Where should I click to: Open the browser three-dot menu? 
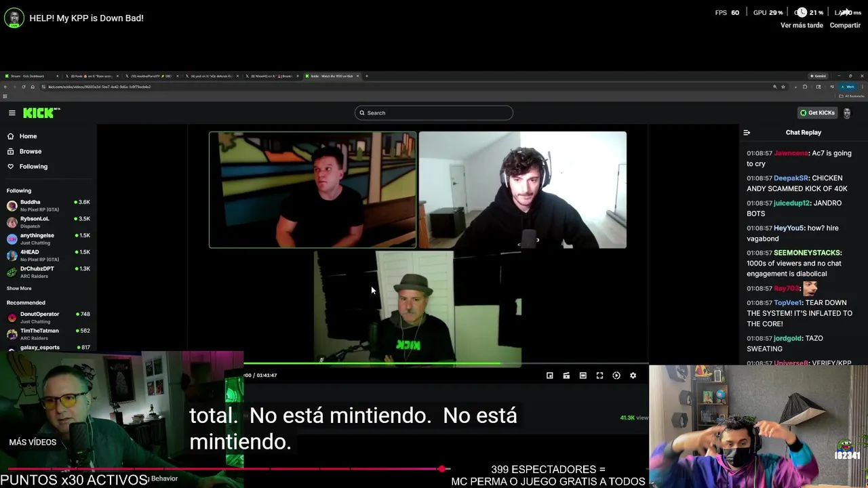point(862,87)
